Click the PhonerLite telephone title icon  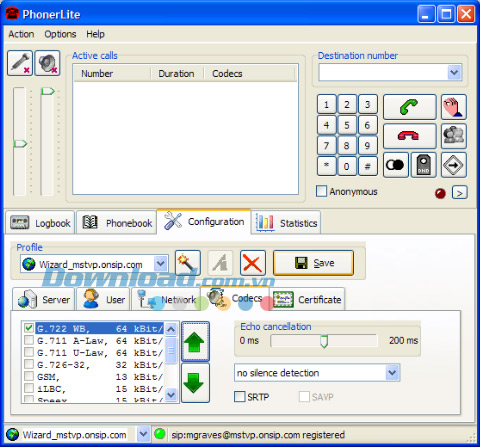tap(12, 14)
